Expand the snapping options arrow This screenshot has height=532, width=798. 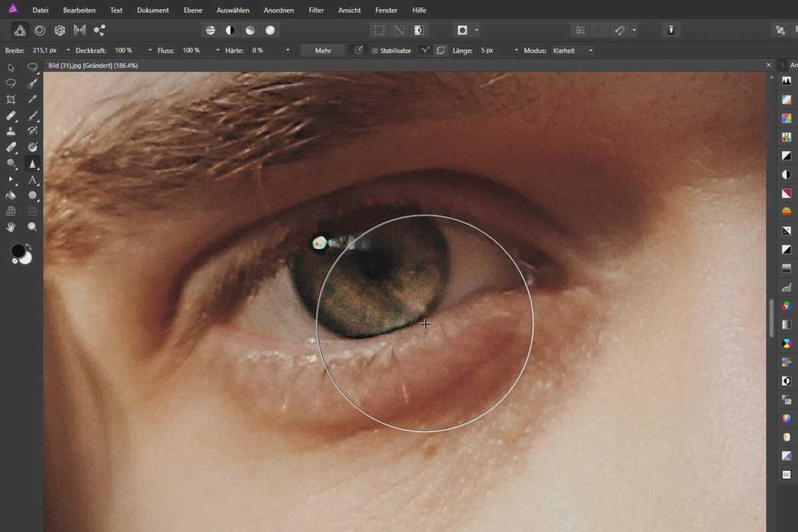click(634, 30)
